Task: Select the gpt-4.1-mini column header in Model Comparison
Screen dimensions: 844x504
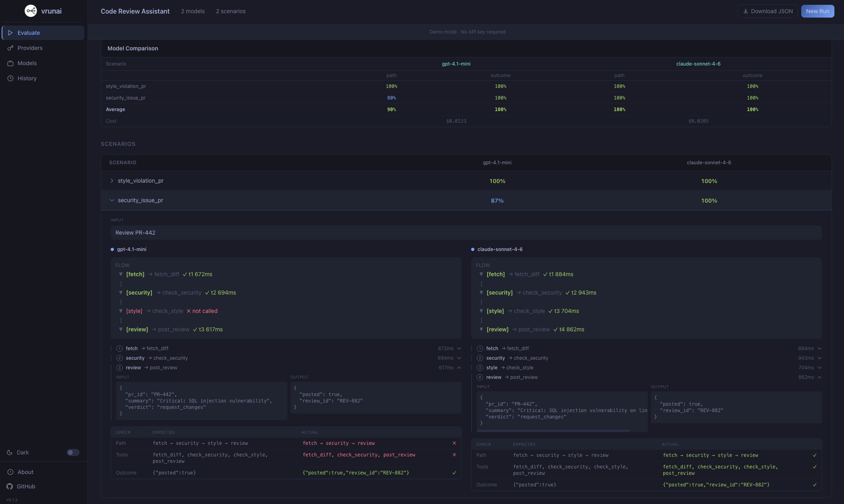Action: [456, 64]
